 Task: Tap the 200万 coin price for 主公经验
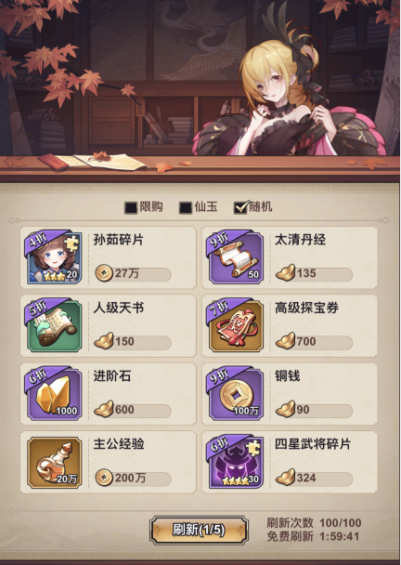(133, 478)
